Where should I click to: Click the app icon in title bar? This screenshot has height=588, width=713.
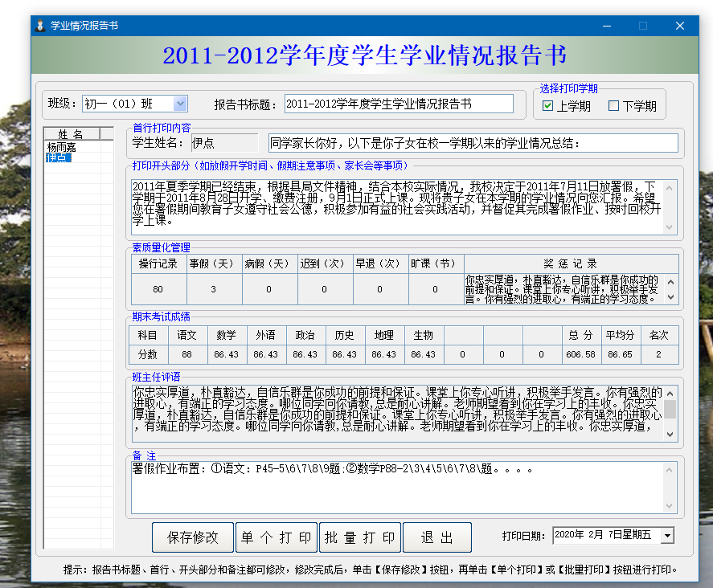[x=40, y=26]
